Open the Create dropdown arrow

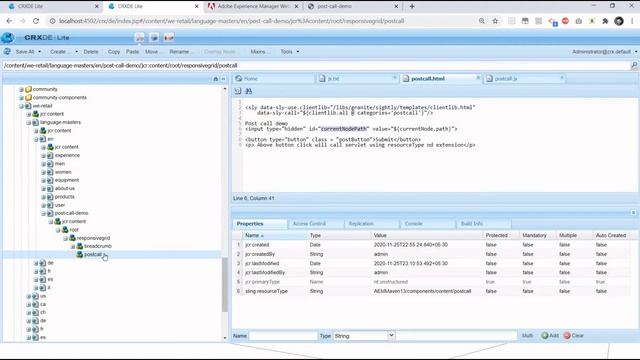[x=76, y=52]
